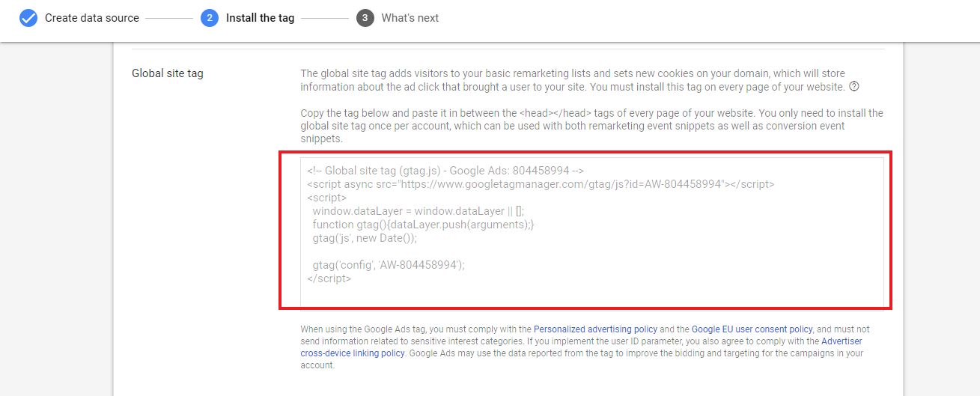
Task: Click the completed step checkmark icon
Action: click(x=28, y=18)
